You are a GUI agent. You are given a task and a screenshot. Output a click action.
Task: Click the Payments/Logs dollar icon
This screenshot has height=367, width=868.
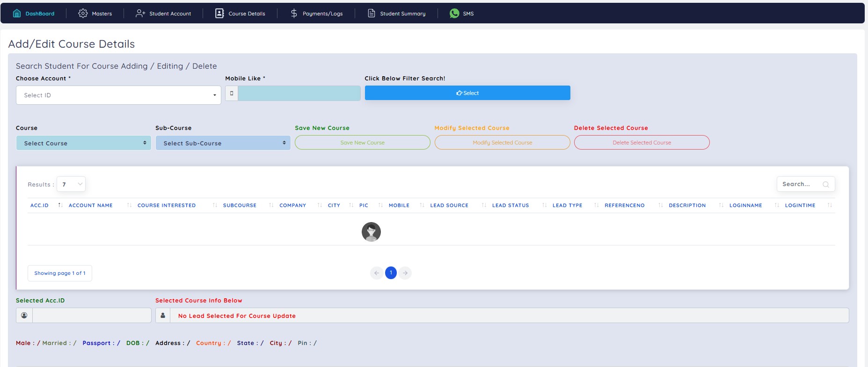[x=294, y=14]
